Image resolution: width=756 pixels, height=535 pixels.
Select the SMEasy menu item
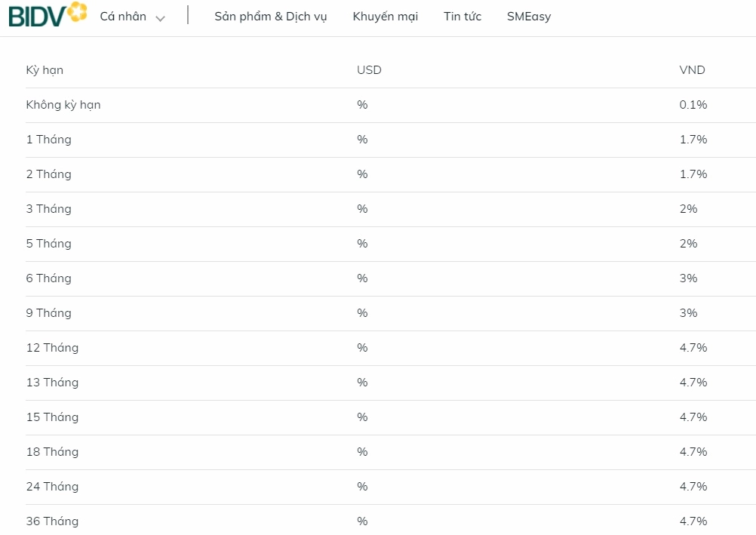[528, 17]
